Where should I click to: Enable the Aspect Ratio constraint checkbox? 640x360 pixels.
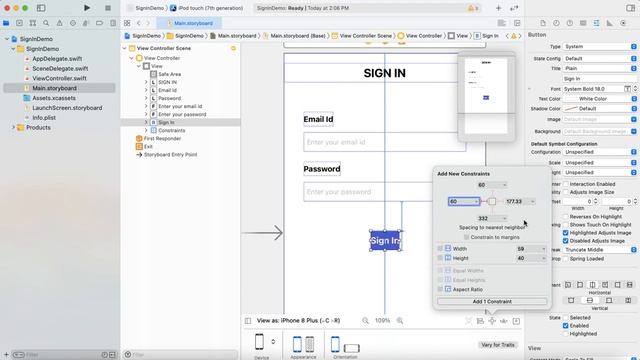pos(440,289)
